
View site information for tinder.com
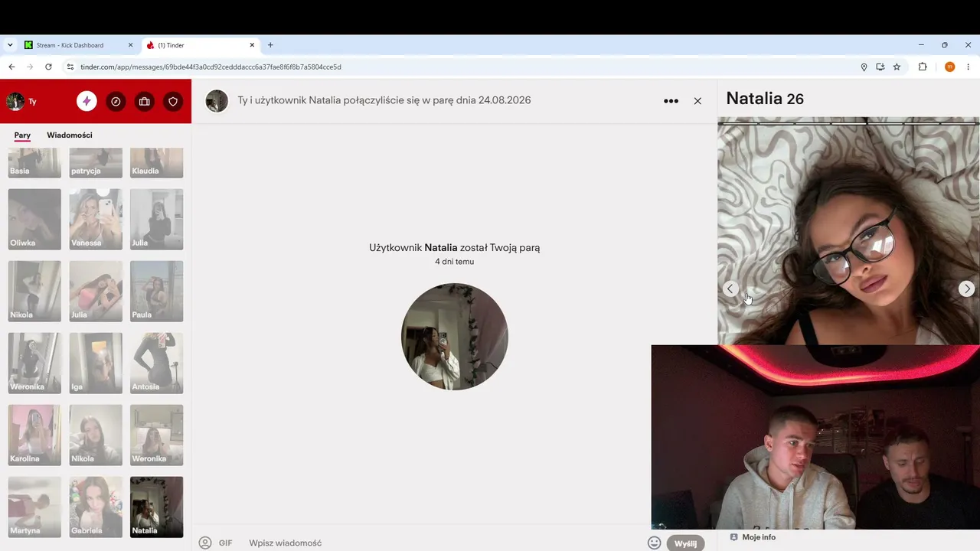tap(70, 67)
